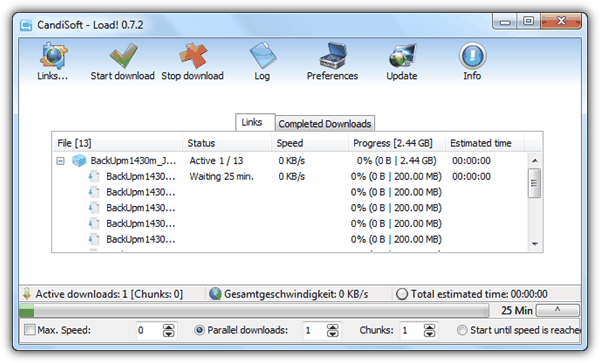Collapse the BackUpm1430m_J... package tree
This screenshot has width=600, height=362.
click(x=60, y=161)
